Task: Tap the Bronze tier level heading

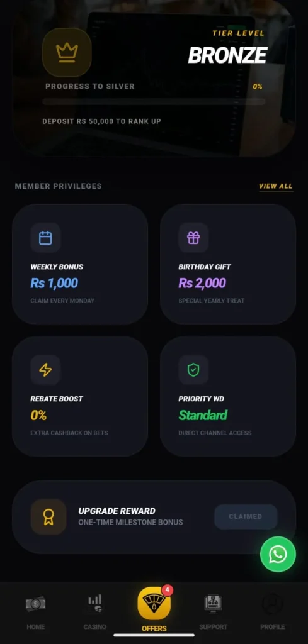Action: [228, 55]
